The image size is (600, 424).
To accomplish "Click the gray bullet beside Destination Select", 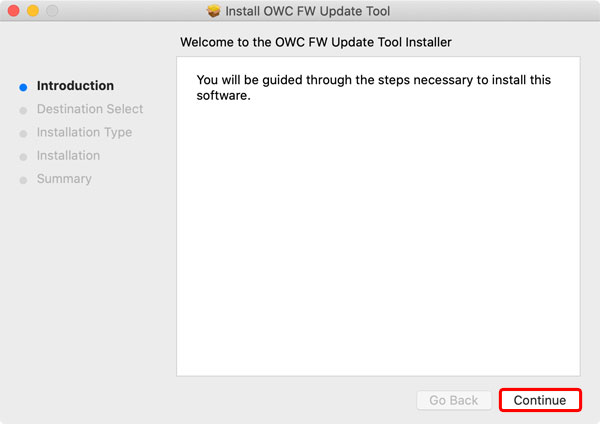I will [23, 110].
